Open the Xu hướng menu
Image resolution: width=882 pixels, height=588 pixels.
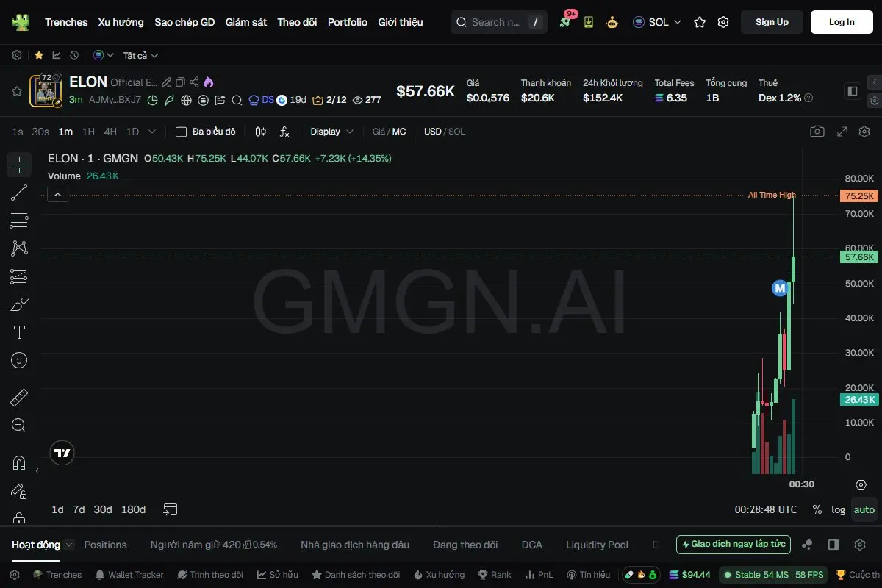point(121,22)
